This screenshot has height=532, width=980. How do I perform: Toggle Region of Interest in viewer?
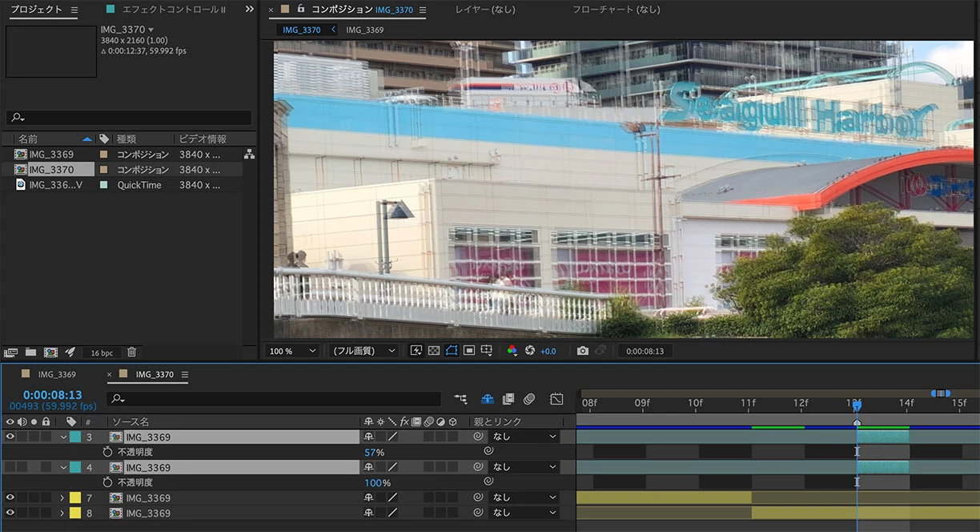469,351
